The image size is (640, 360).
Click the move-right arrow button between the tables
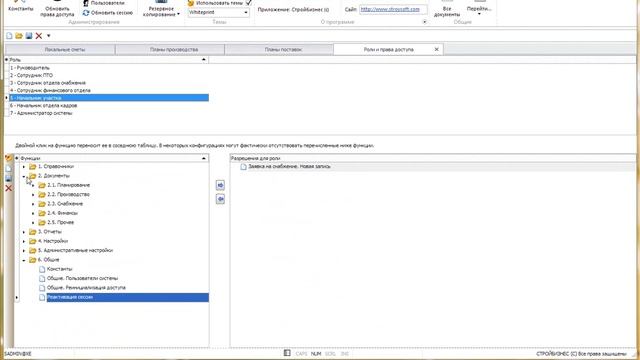[x=220, y=185]
